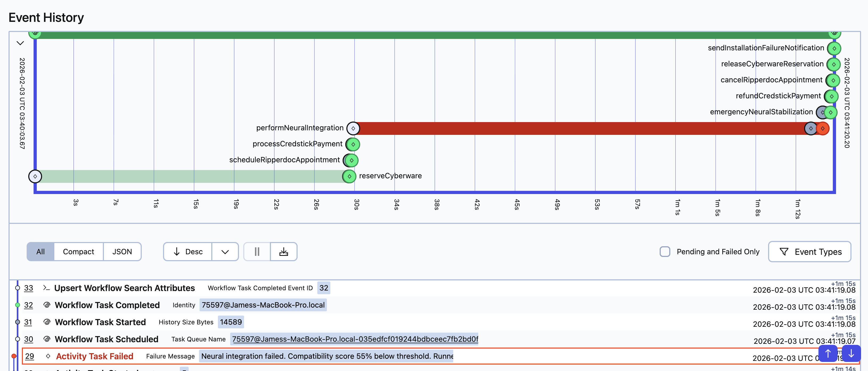Select the All view tab
Screen dimensions: 868x371
click(x=40, y=251)
